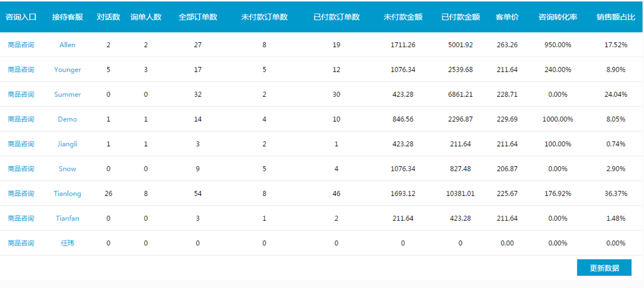Click the 更新数据 button
The width and height of the screenshot is (644, 288).
coord(604,268)
